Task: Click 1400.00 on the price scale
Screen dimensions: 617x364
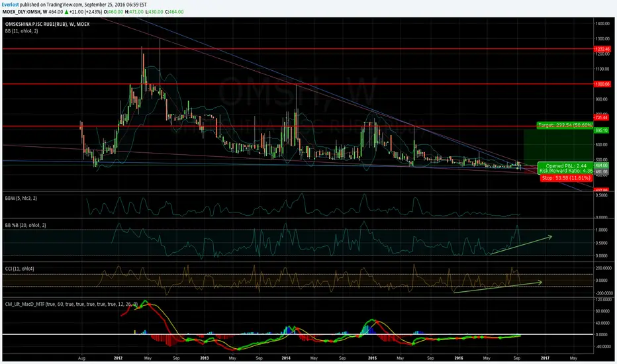Action: [x=602, y=24]
